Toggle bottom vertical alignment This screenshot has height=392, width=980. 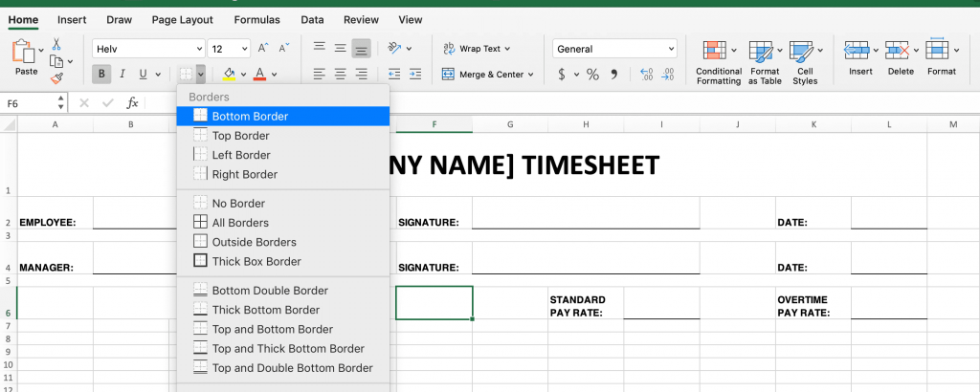point(361,48)
